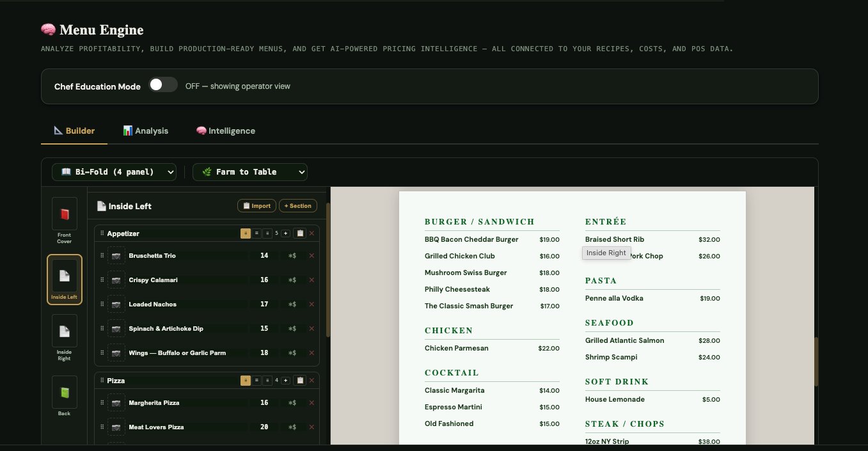Click the plus button in the Appetizer header
This screenshot has width=868, height=451.
(285, 233)
